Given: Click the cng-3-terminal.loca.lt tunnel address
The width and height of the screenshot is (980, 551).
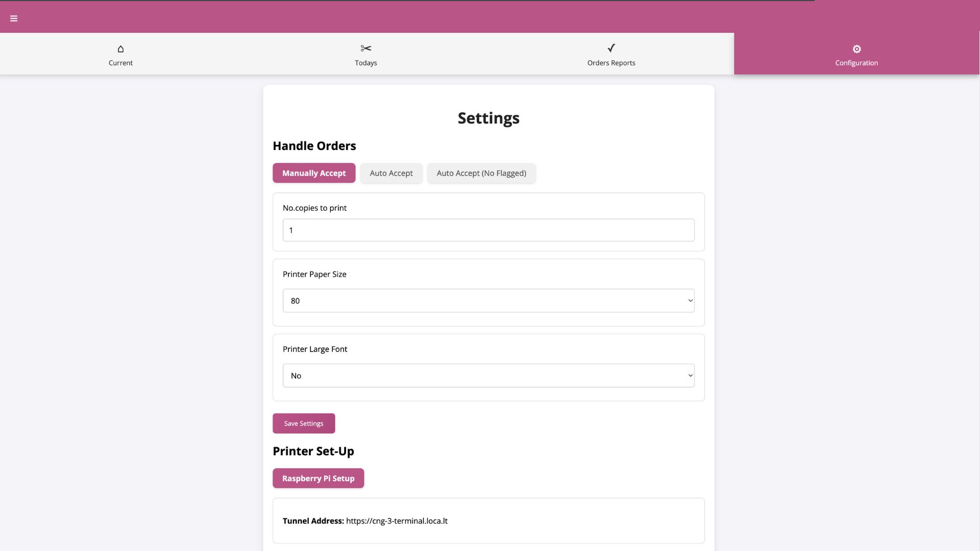Looking at the screenshot, I should coord(397,521).
